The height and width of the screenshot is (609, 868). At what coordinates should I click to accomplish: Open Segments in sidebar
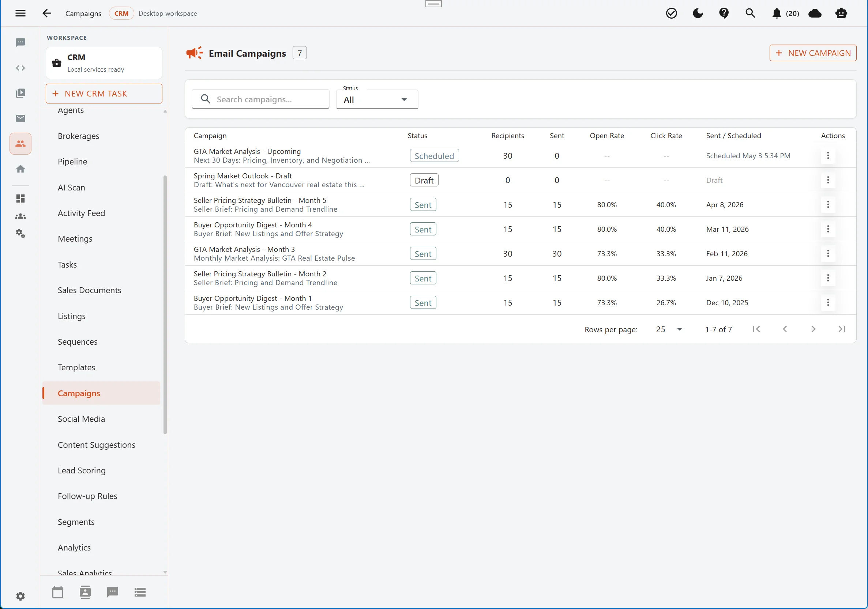(x=101, y=522)
